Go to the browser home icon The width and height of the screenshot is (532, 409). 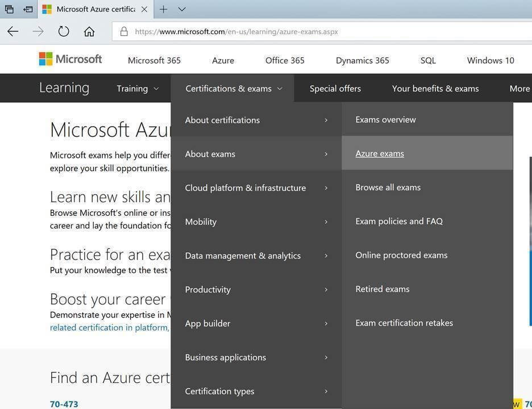point(89,32)
